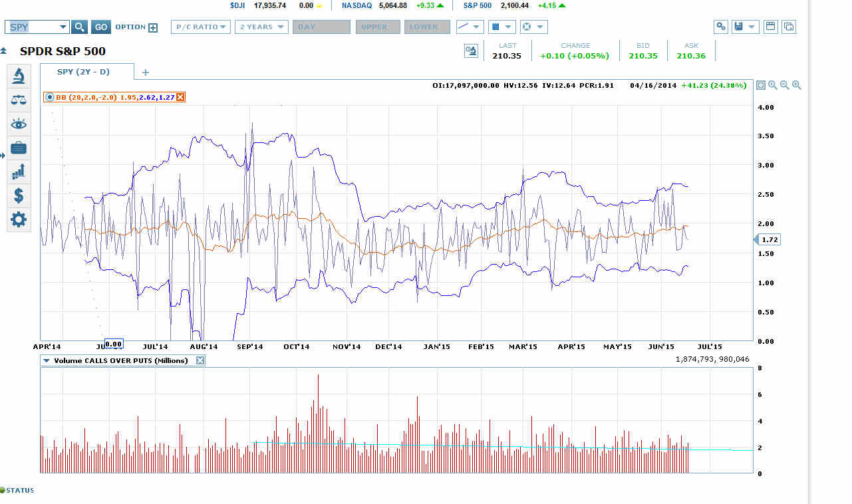Click the 1.72 current value marker on axis
852x504 pixels.
[768, 239]
